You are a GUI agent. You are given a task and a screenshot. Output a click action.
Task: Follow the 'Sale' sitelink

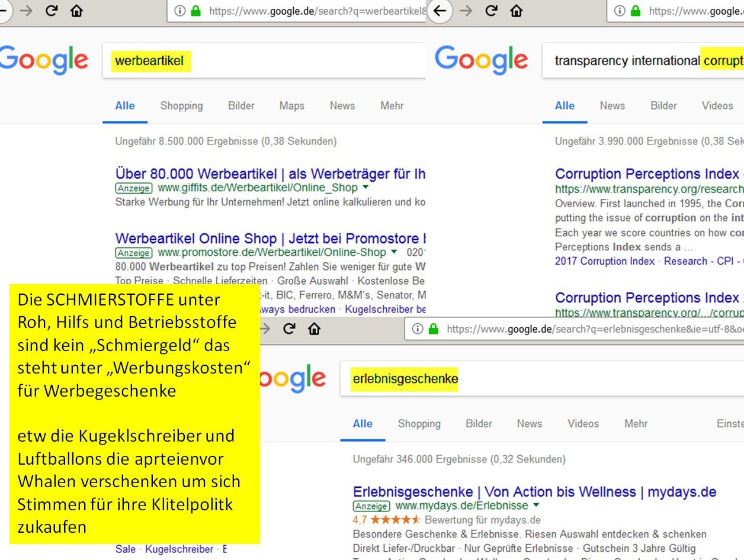(x=125, y=549)
